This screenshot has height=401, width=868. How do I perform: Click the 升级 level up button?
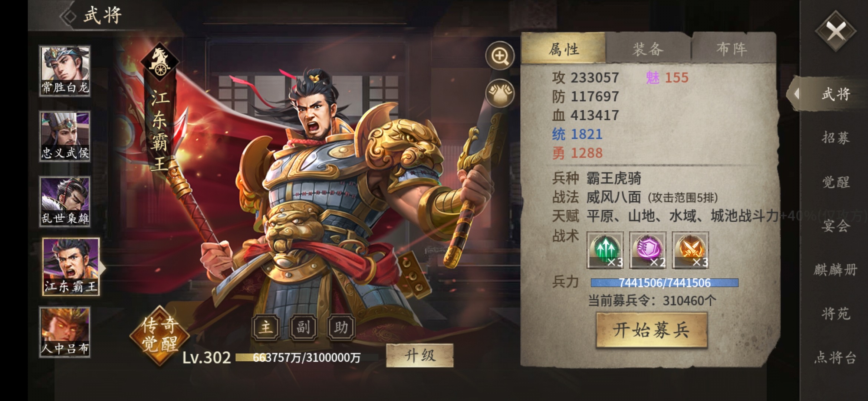[420, 355]
